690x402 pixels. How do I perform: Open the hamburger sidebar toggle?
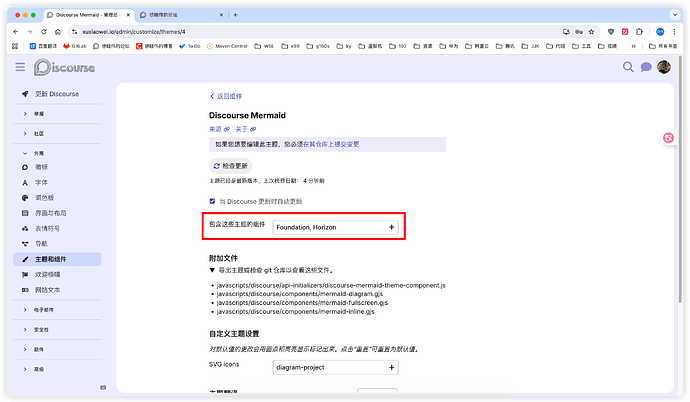20,67
